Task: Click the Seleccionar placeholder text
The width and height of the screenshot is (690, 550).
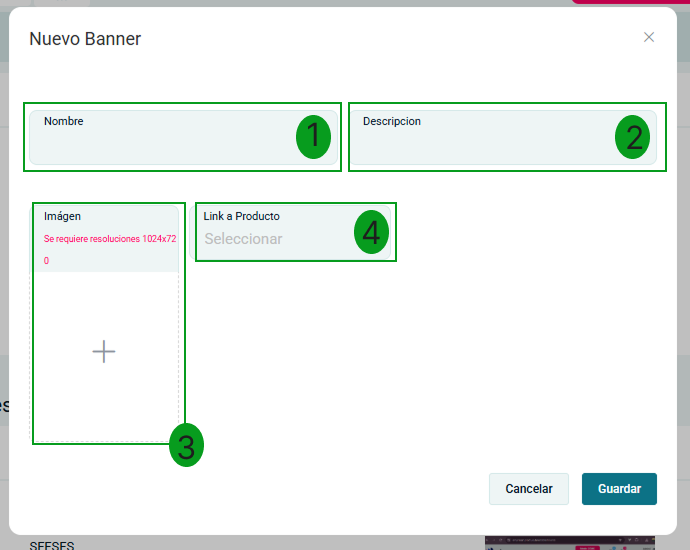Action: [243, 239]
